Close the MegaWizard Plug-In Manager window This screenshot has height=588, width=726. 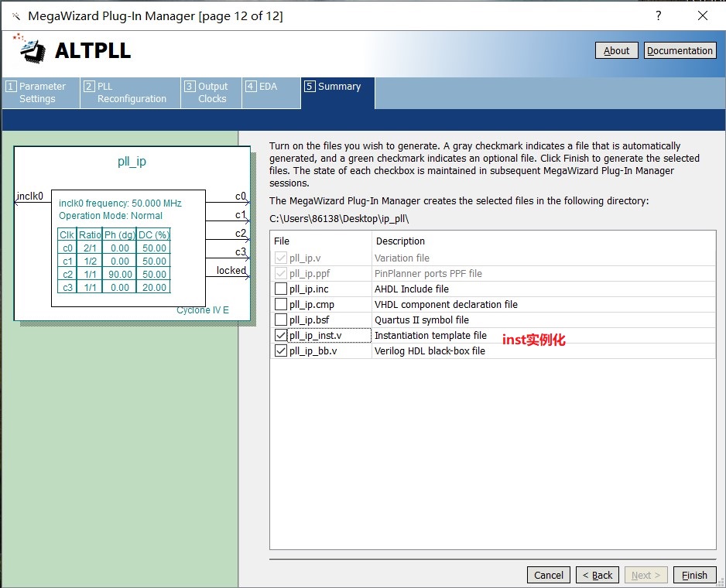click(702, 15)
